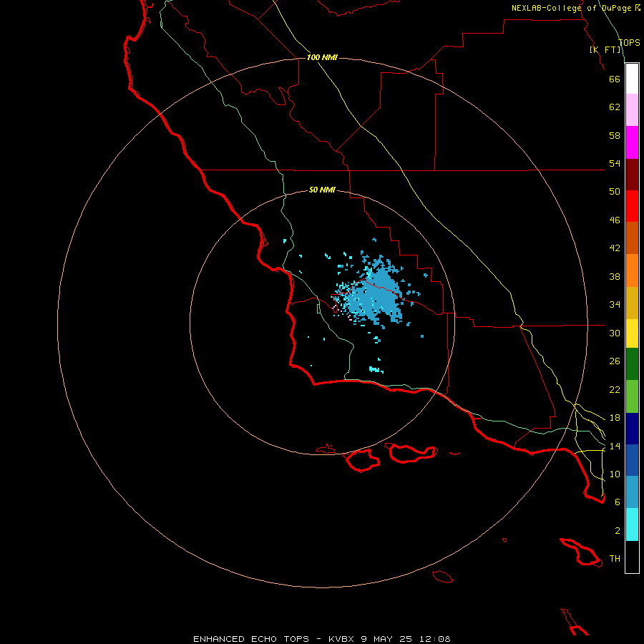Click the white 66 kft color swatch
Screen dimensions: 644x644
tap(632, 79)
